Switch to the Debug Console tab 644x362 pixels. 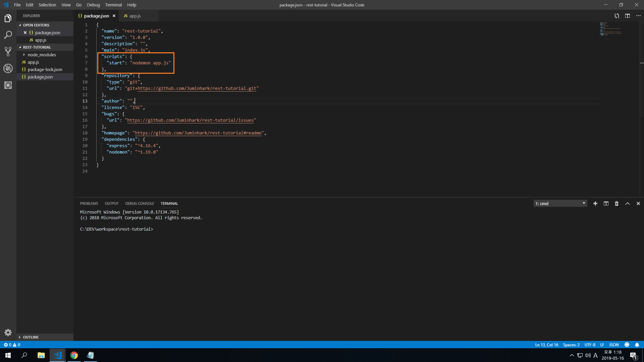pyautogui.click(x=140, y=203)
